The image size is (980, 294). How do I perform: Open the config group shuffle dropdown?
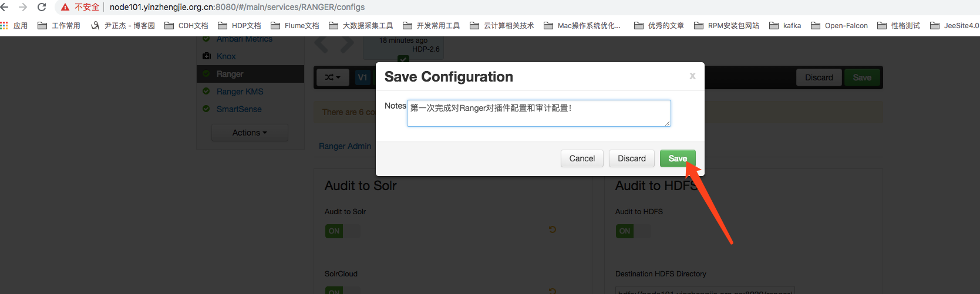click(x=332, y=77)
